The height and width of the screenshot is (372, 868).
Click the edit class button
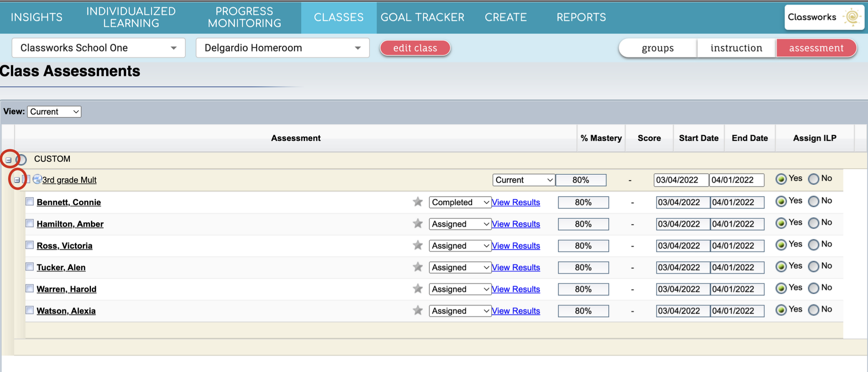(x=415, y=48)
